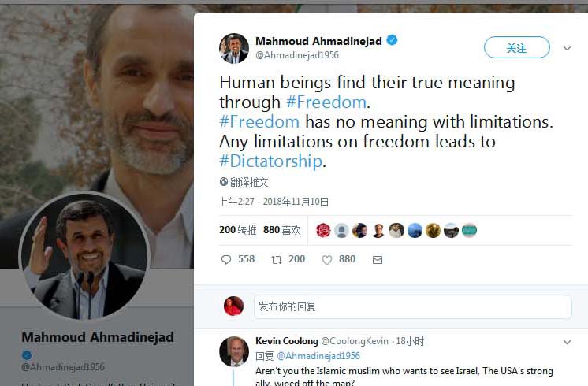Open the chevron menu on Kevin Coolong's reply
This screenshot has height=386, width=588.
click(567, 342)
